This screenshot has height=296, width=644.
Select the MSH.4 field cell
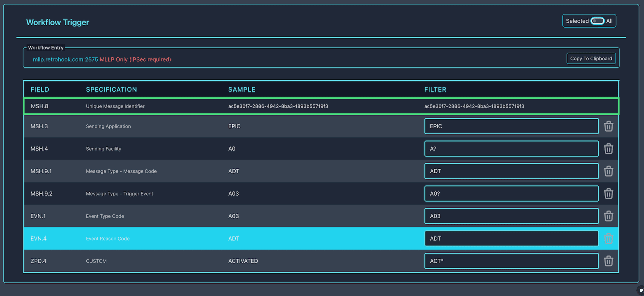[39, 149]
